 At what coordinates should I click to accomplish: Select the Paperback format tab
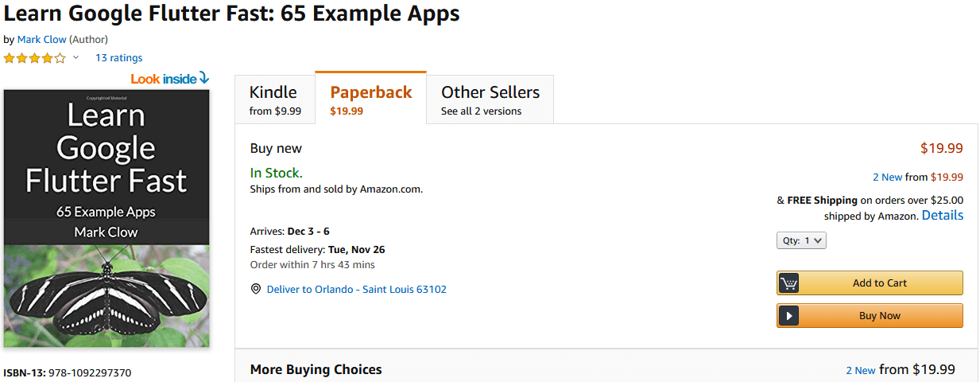(370, 99)
